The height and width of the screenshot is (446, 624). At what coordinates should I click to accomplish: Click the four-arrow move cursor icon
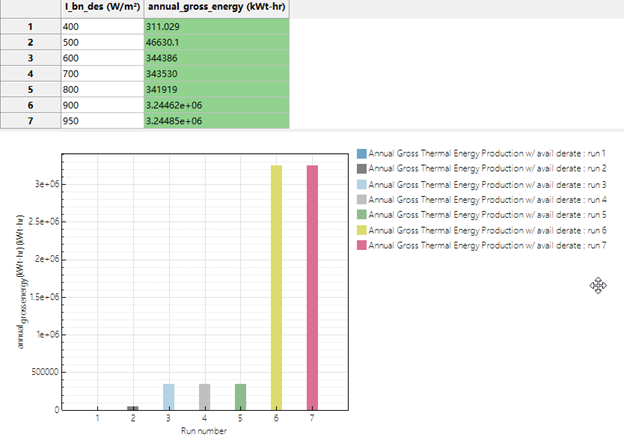(597, 287)
